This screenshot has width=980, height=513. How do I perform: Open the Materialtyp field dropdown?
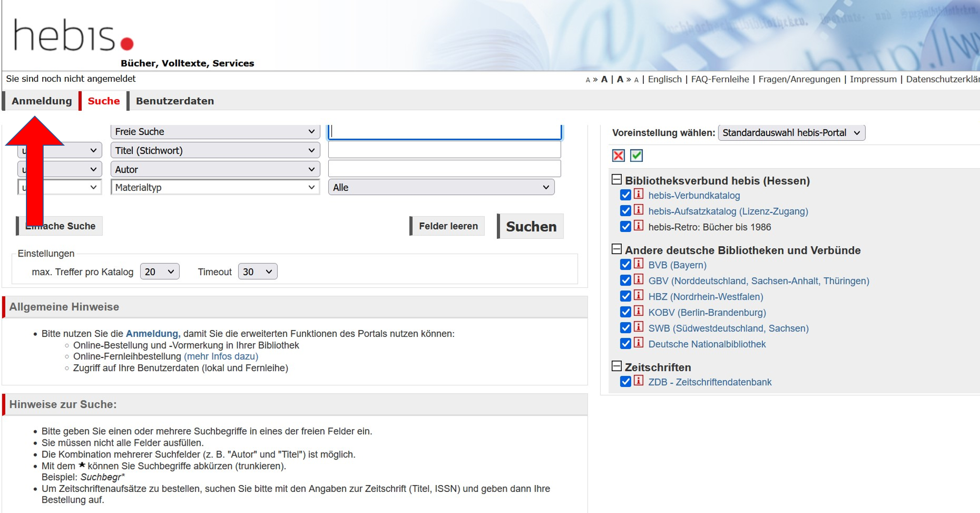click(215, 187)
